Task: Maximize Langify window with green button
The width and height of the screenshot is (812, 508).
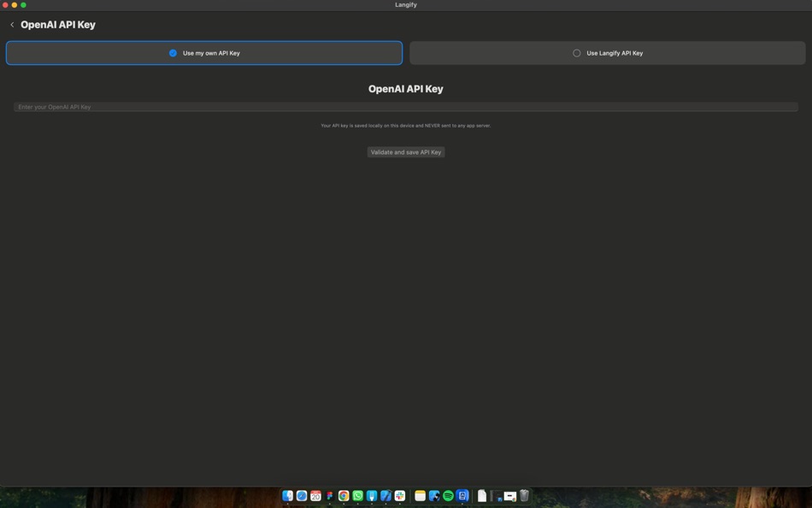Action: (x=23, y=4)
